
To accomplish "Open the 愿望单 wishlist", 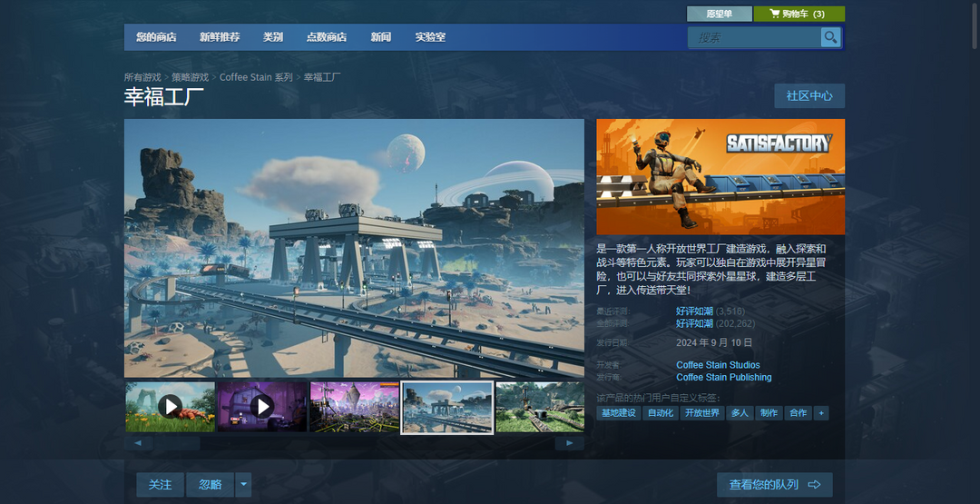I will [720, 14].
